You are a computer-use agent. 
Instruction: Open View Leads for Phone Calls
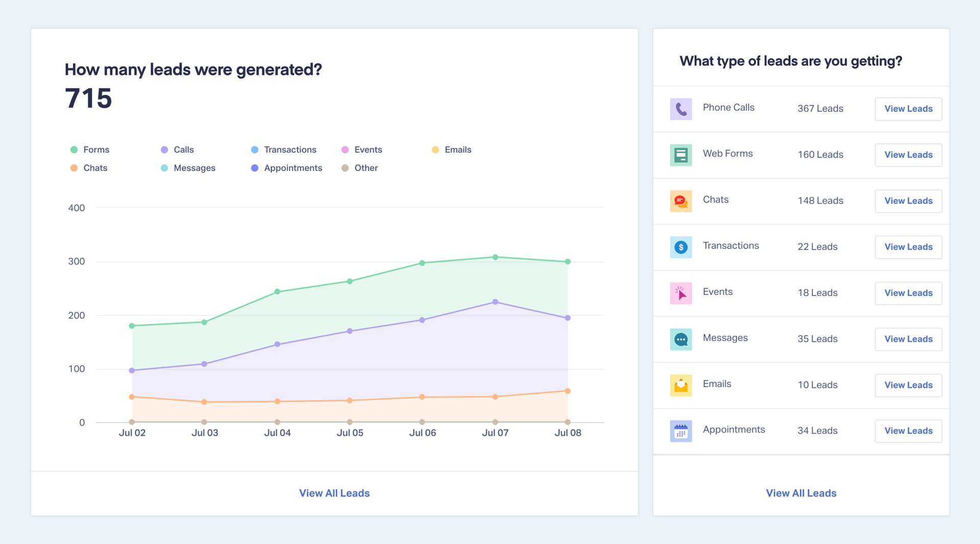pos(908,109)
